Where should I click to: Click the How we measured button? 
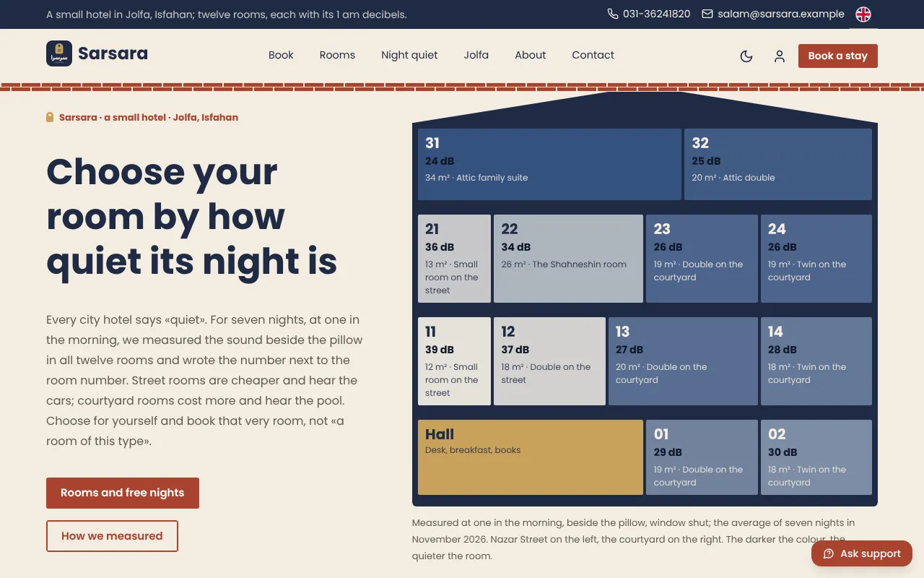[112, 536]
